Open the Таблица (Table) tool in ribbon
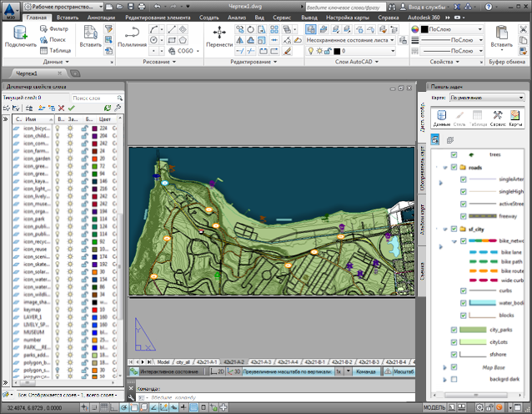This screenshot has width=532, height=414. [x=55, y=49]
